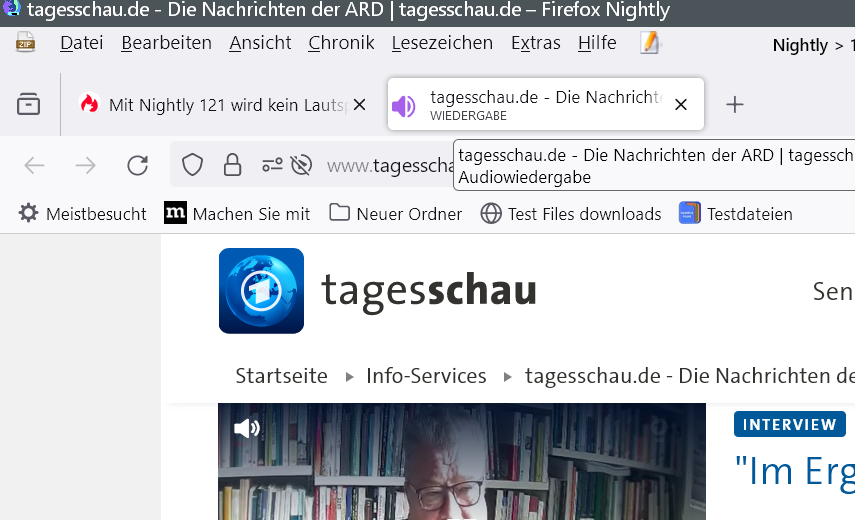Click the interview video thumbnail

pyautogui.click(x=462, y=462)
